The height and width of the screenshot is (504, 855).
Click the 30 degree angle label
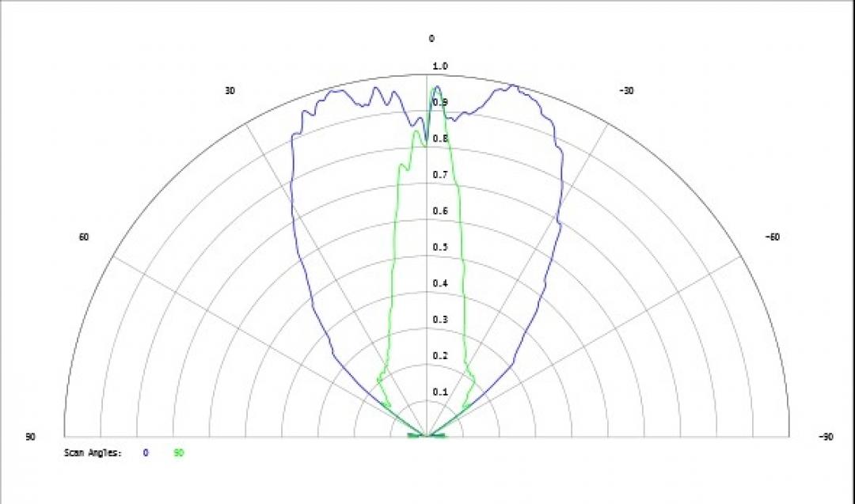coord(230,90)
